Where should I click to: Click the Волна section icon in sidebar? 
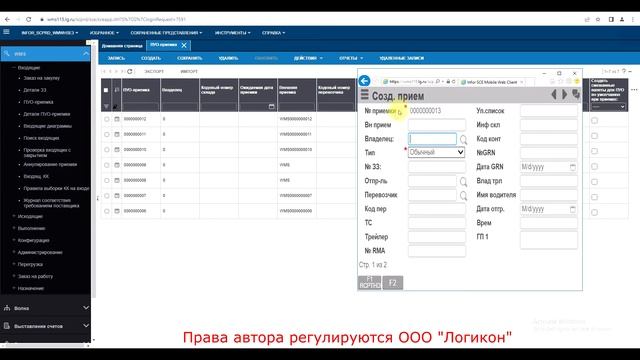point(7,308)
